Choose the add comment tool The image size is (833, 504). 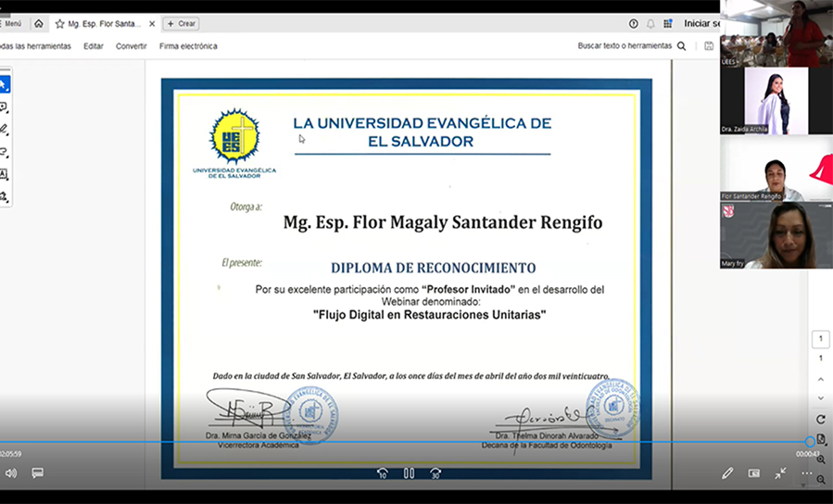coord(4,107)
